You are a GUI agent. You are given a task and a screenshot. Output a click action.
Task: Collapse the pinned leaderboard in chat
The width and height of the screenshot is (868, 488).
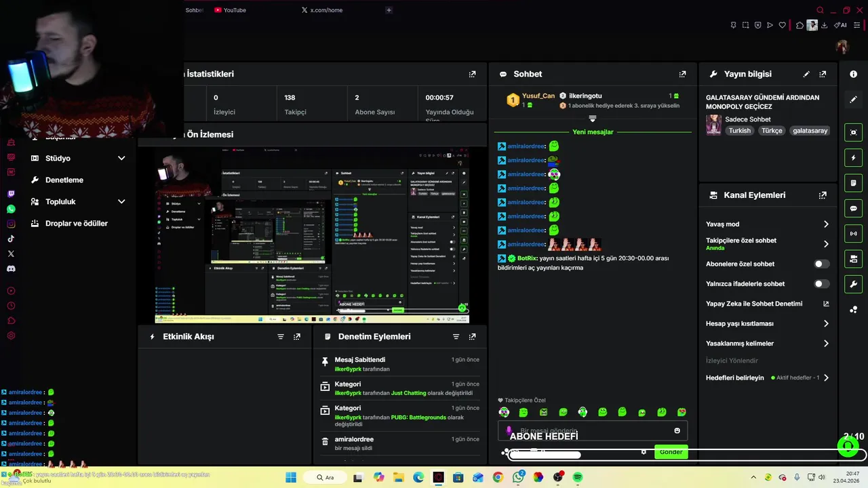point(593,119)
